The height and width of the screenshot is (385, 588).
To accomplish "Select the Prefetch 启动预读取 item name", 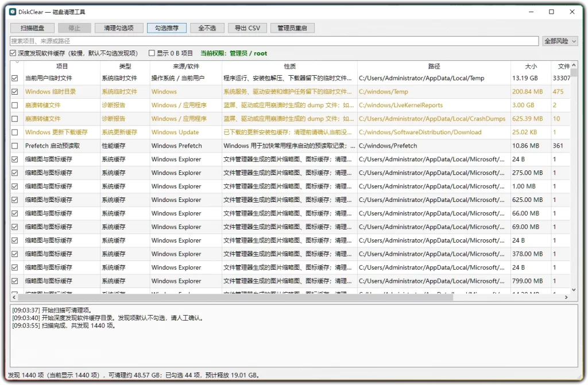I will [52, 146].
